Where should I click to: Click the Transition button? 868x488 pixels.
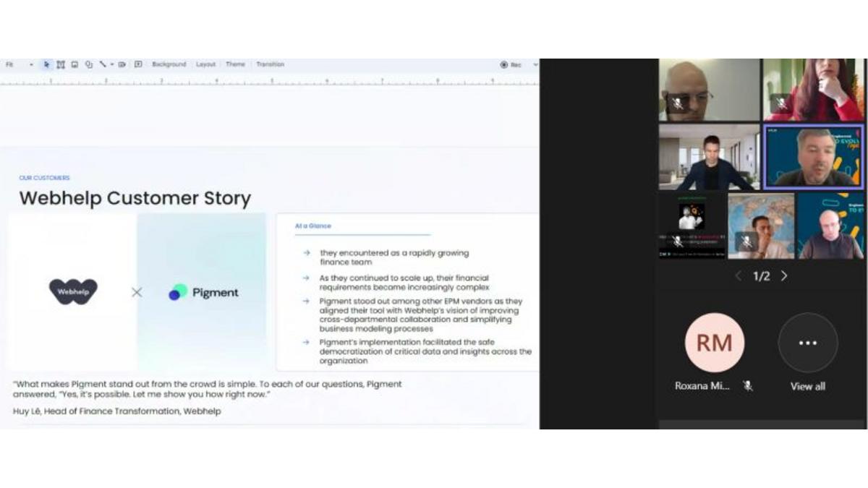pyautogui.click(x=270, y=64)
